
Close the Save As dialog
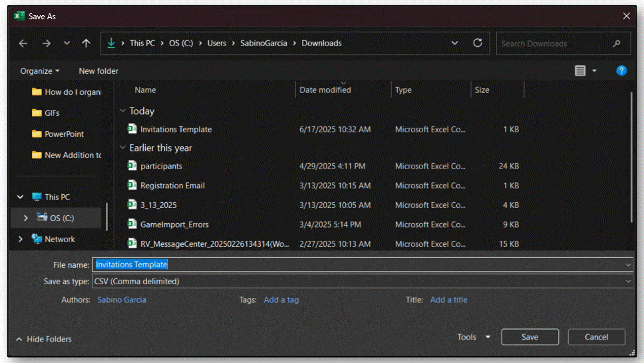(x=627, y=16)
